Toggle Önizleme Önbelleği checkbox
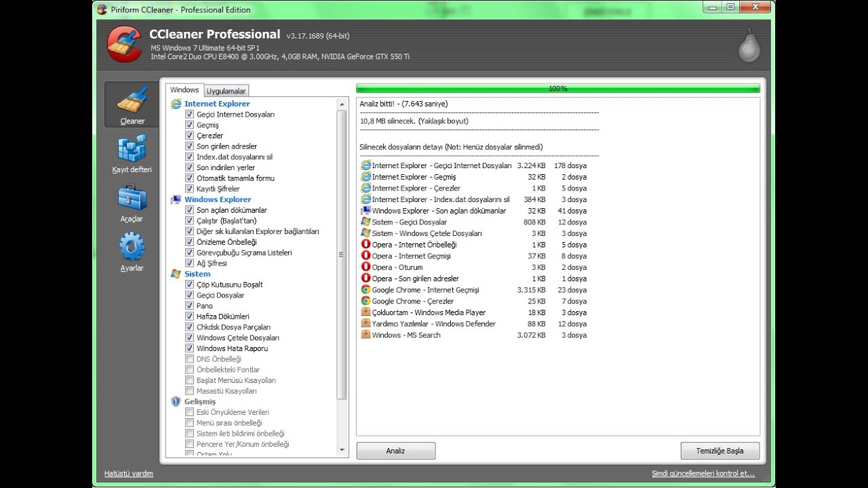This screenshot has height=488, width=868. coord(190,242)
